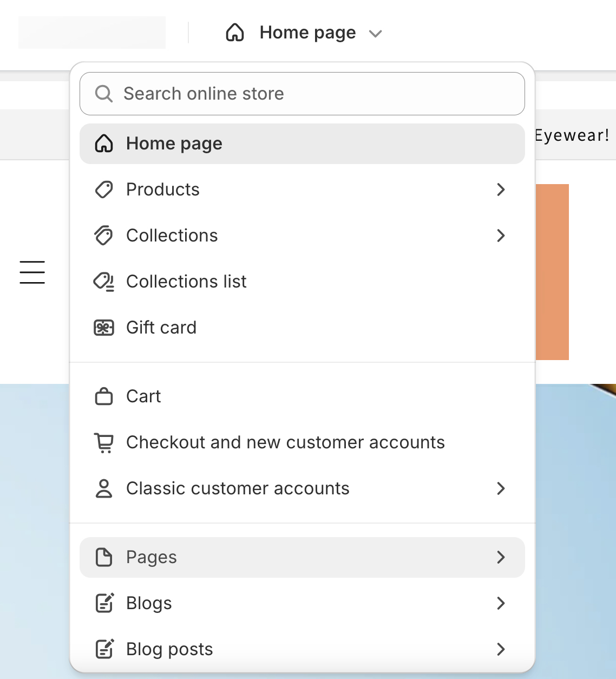This screenshot has width=616, height=679.
Task: Select the Gift card icon
Action: [104, 328]
